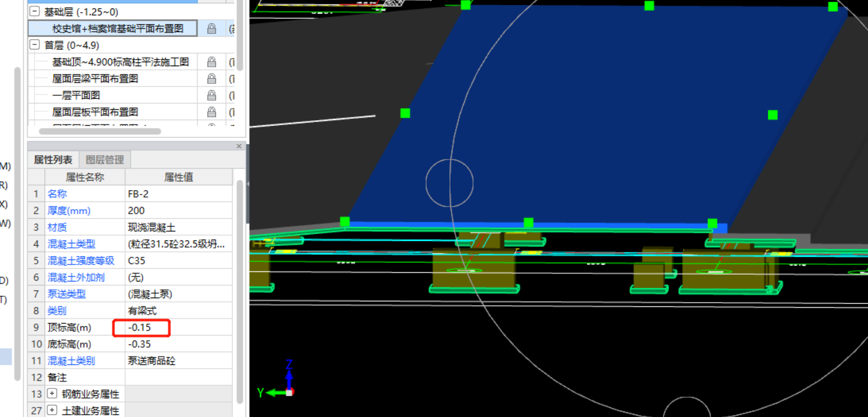868x417 pixels.
Task: Collapse the 基础层 (-1.25~0) tree node
Action: (x=34, y=12)
